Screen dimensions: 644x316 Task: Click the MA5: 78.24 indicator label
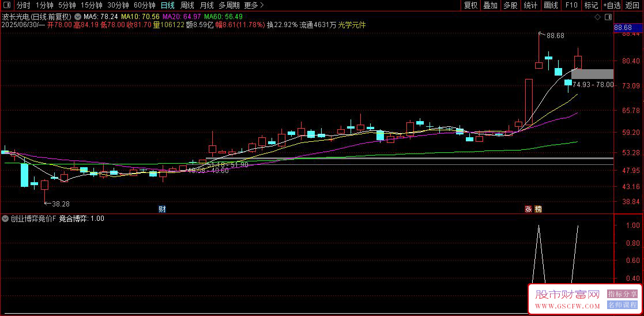pos(101,17)
